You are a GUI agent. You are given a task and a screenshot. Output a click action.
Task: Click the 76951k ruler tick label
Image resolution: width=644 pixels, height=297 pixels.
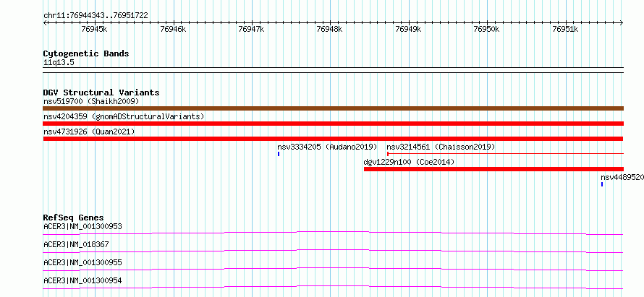tap(566, 29)
